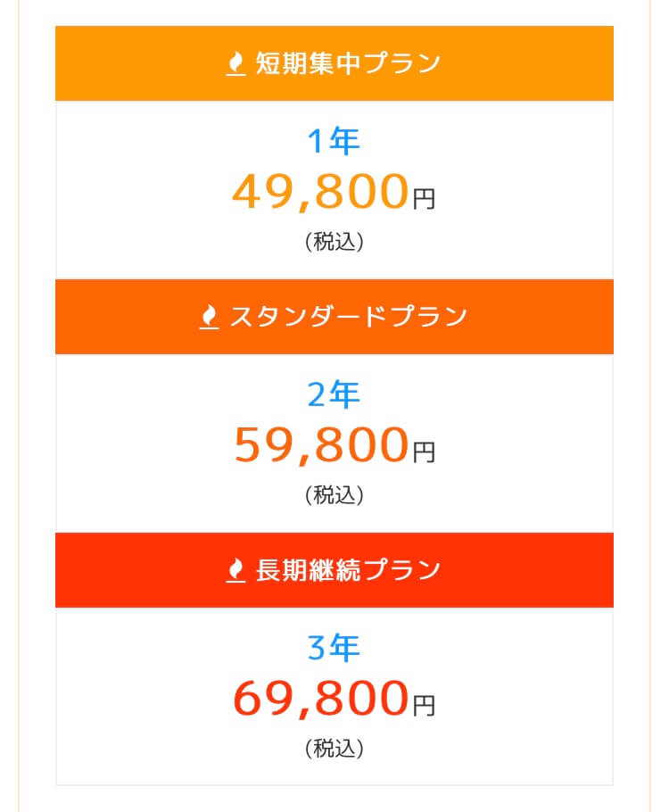Viewport: 669px width, 812px height.
Task: Click (税込) note under 49,800
Action: click(x=334, y=242)
